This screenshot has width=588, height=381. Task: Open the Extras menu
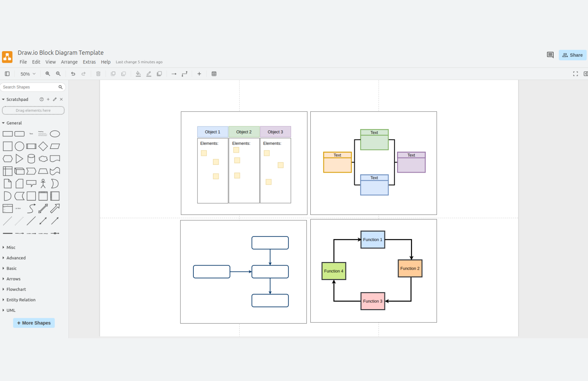pos(89,62)
